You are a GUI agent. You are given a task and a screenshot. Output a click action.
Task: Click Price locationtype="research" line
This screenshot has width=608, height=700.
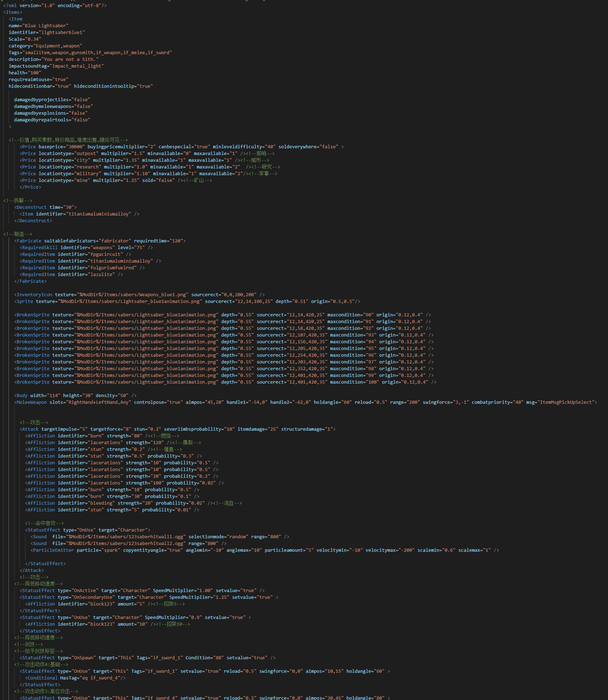click(x=150, y=167)
